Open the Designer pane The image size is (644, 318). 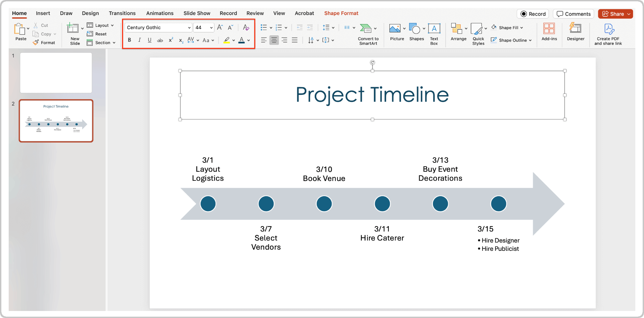pyautogui.click(x=576, y=33)
